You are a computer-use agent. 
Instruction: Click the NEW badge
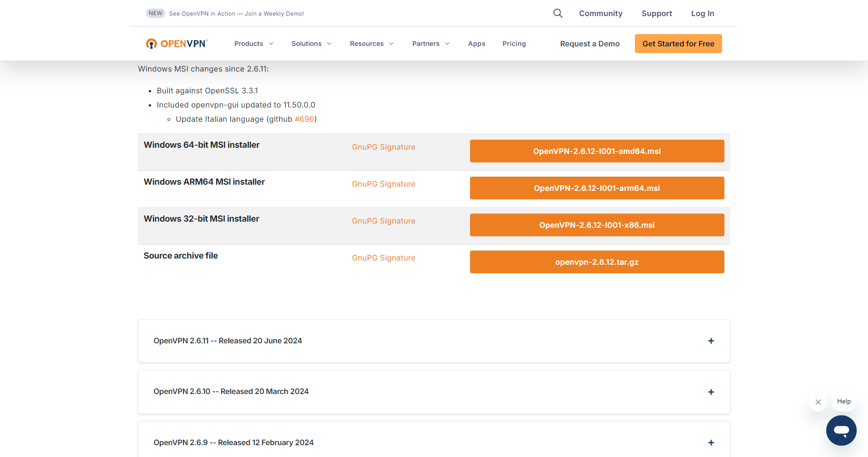[155, 13]
